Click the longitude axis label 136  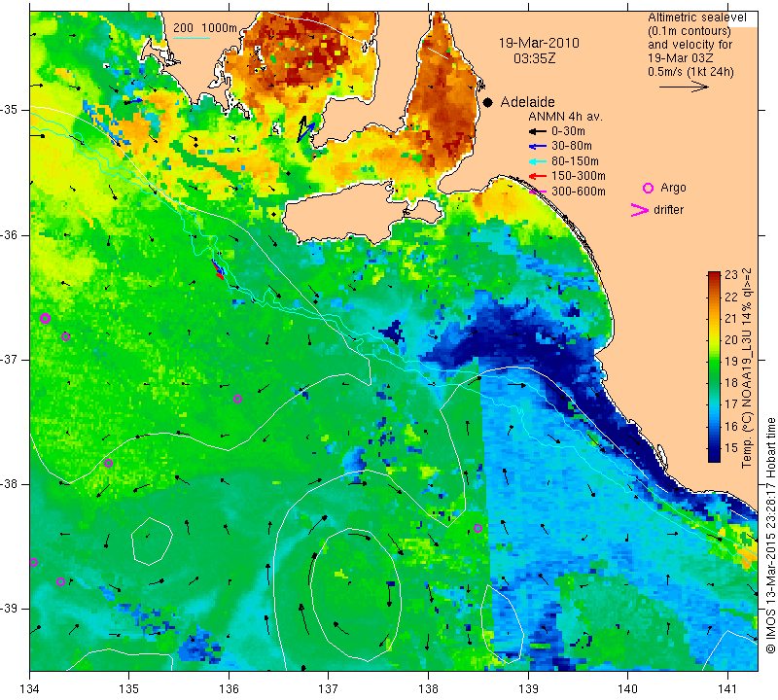tap(229, 688)
